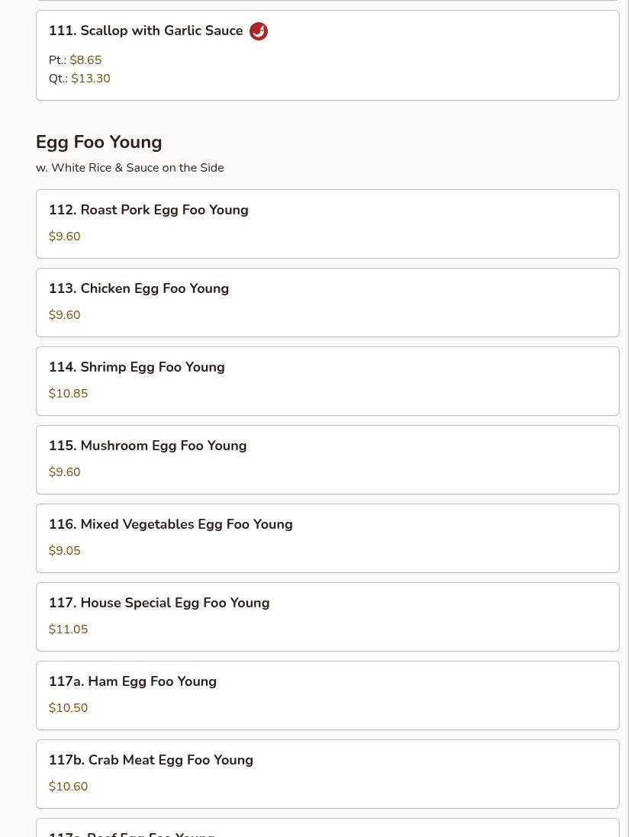
Task: Select the Pt. $8.65 scallop price
Action: click(x=76, y=60)
